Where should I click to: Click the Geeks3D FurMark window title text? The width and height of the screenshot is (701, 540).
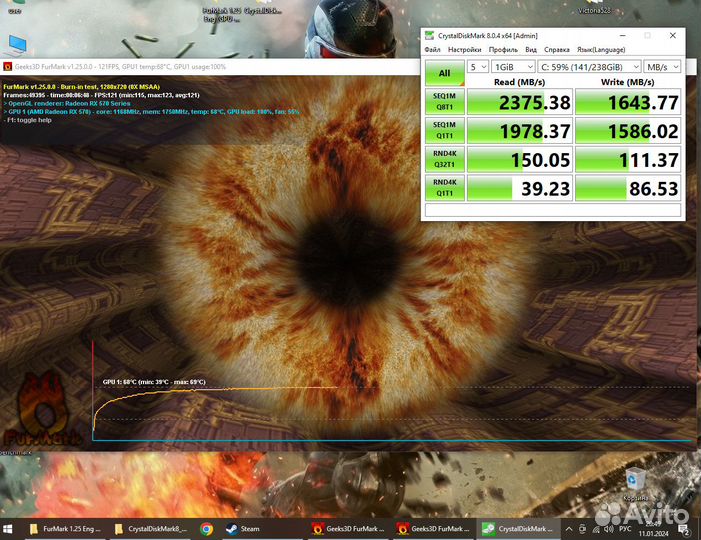click(x=120, y=67)
